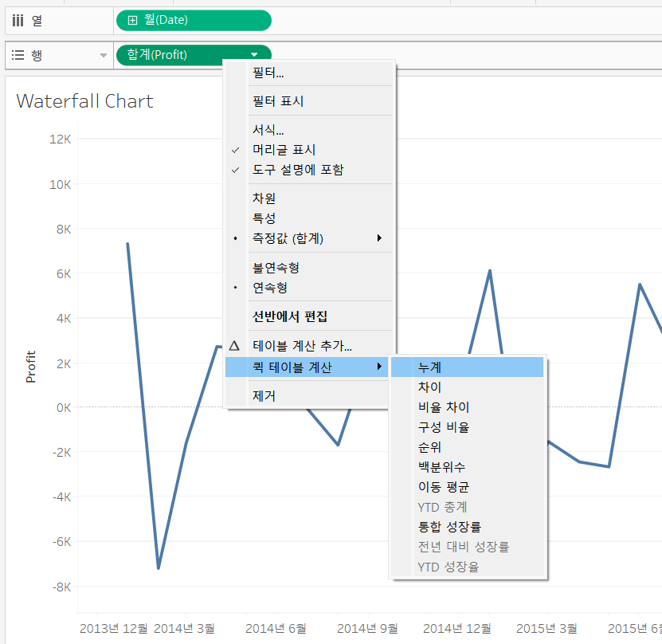Image resolution: width=662 pixels, height=644 pixels.
Task: Toggle 머리글 표시 checked option
Action: tap(309, 150)
